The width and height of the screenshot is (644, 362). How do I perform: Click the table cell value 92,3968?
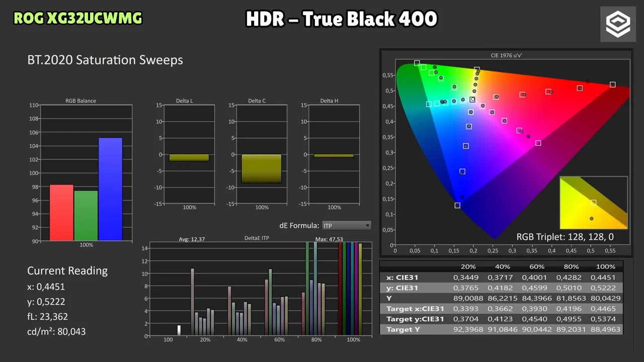(467, 330)
